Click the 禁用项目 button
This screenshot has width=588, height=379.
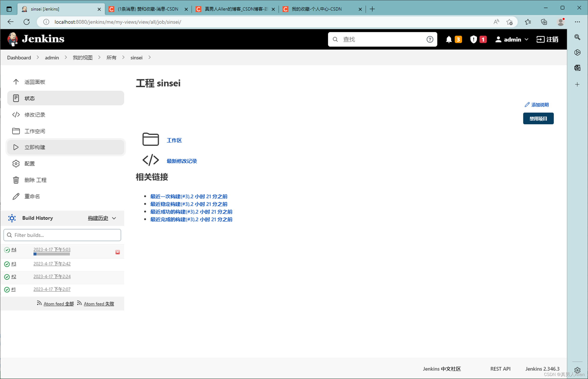[538, 118]
